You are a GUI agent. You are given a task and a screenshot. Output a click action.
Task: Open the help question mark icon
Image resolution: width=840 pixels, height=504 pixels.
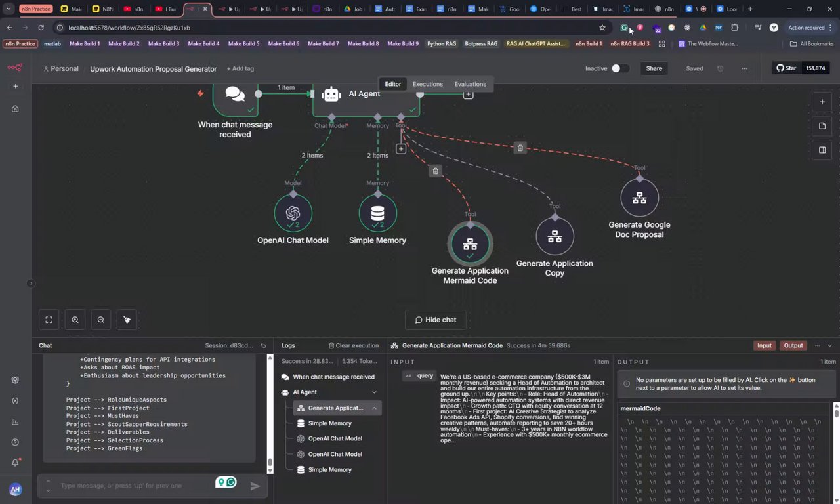pos(15,442)
